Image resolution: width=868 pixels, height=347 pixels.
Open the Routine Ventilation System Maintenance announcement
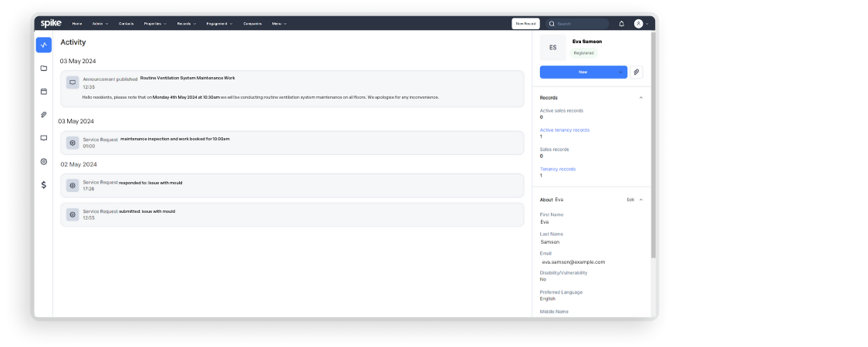[x=292, y=89]
